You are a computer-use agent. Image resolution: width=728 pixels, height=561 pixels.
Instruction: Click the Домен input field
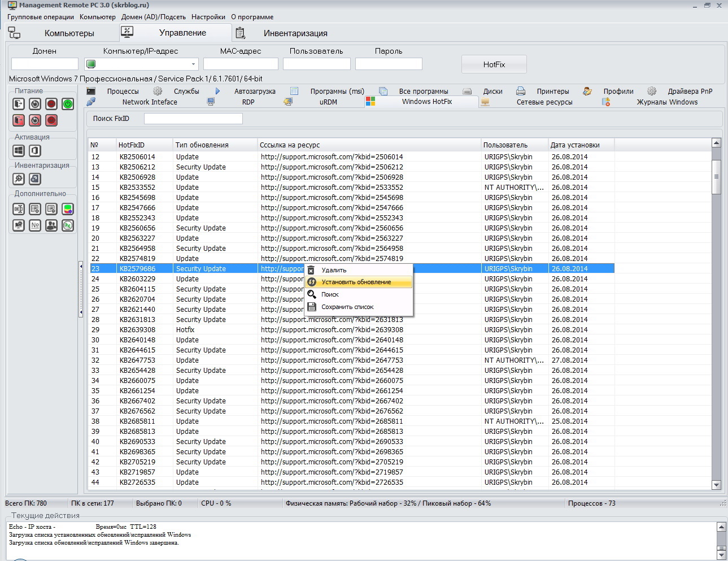click(x=45, y=64)
